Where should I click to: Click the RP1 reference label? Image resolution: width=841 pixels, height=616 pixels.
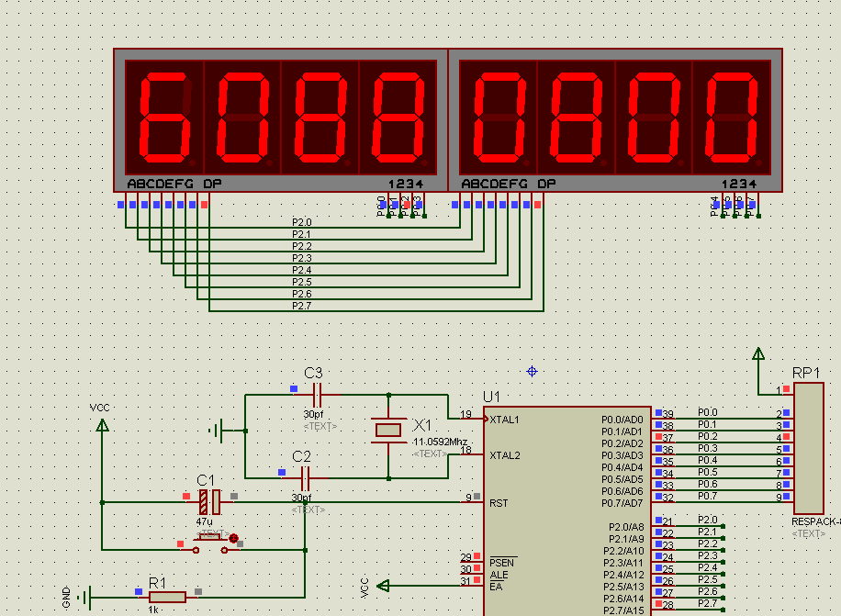pyautogui.click(x=806, y=373)
